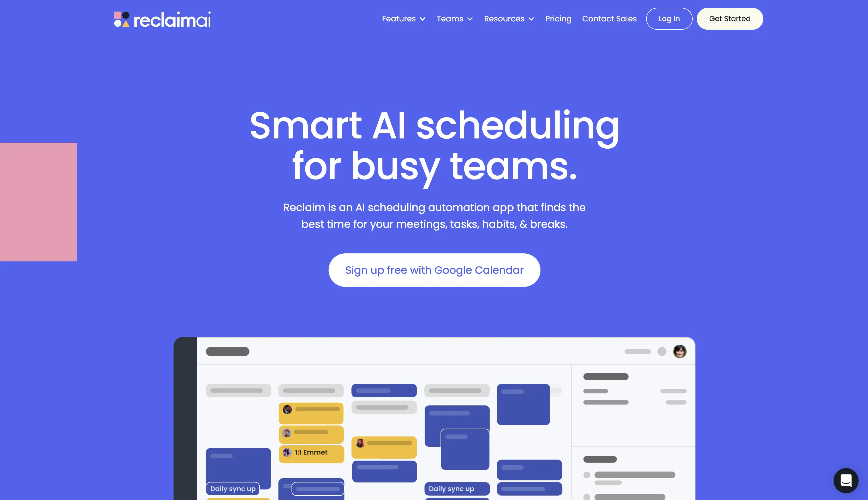
Task: Click the 'Daily sync up' calendar block
Action: pos(233,489)
